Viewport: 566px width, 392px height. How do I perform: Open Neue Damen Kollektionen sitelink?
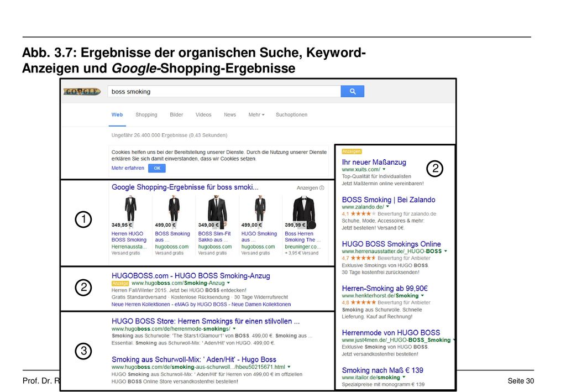click(x=261, y=304)
